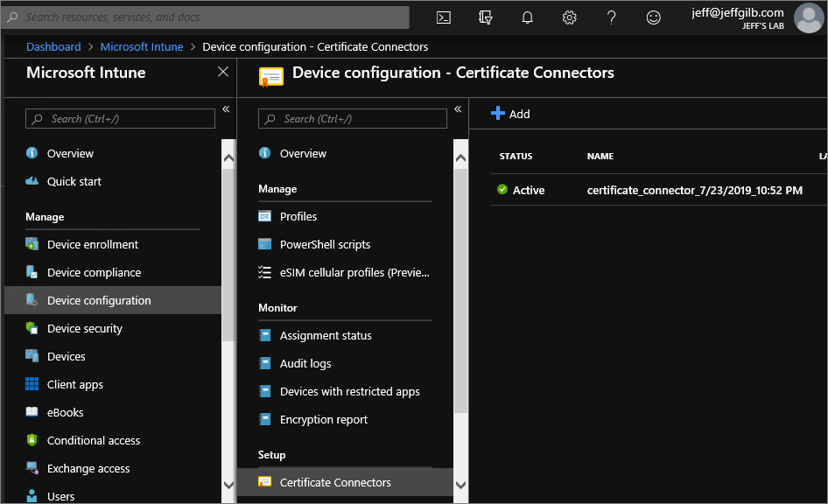Click the Active status text

coord(529,190)
